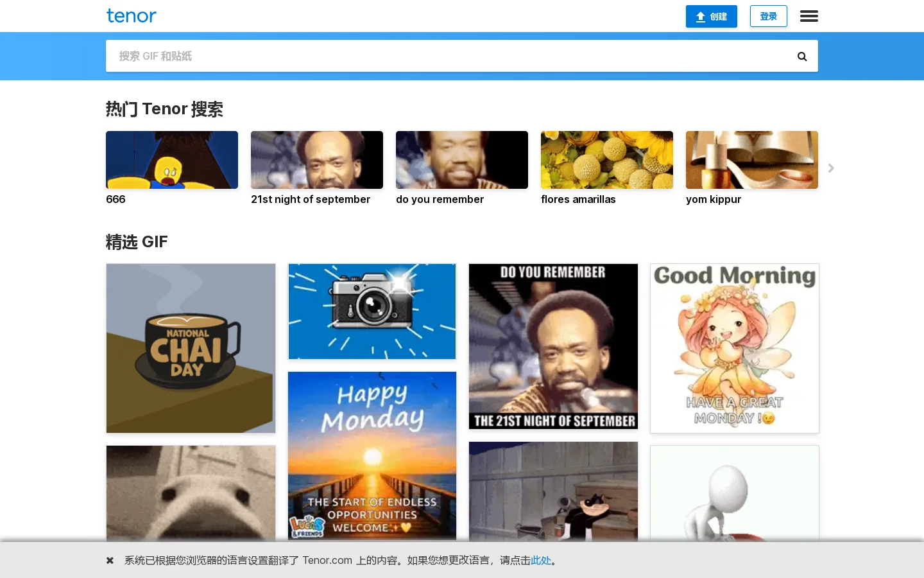The height and width of the screenshot is (578, 924).
Task: Open the Good Morning fairy GIF
Action: tap(735, 348)
